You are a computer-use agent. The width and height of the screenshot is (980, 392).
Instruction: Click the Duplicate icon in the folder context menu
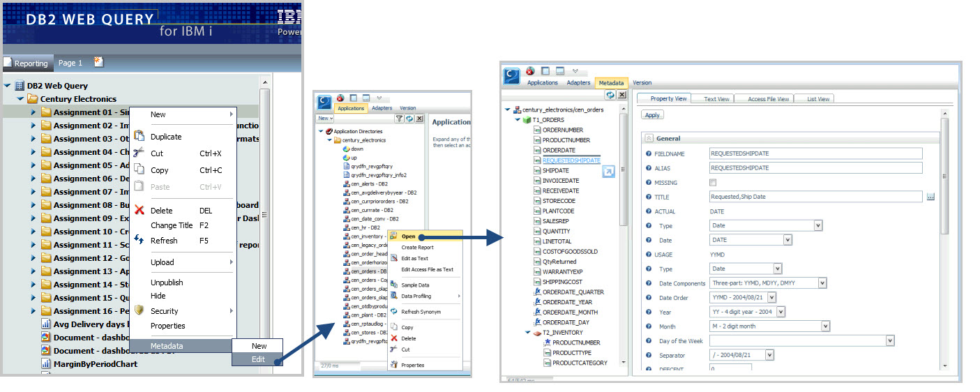point(139,137)
